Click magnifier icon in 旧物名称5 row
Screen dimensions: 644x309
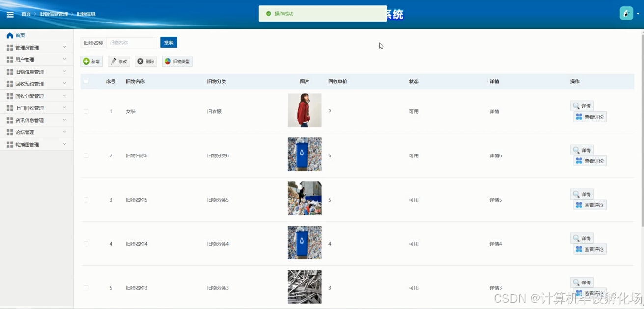click(576, 194)
